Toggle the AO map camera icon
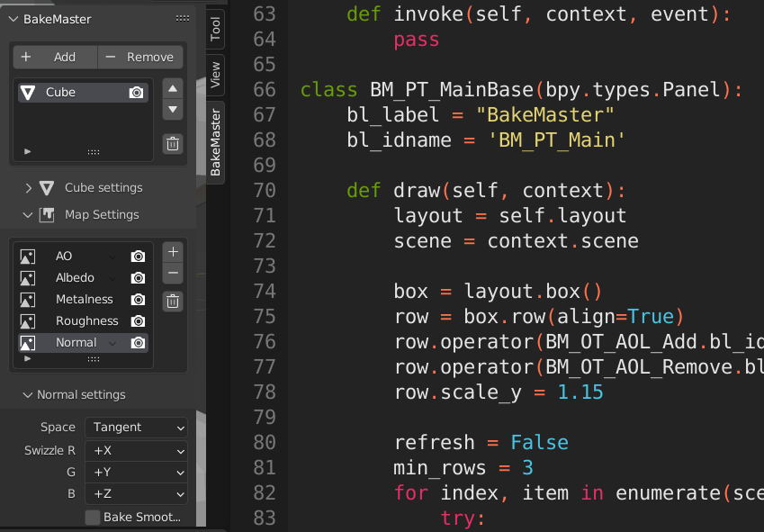Viewport: 764px width, 532px height. (138, 257)
